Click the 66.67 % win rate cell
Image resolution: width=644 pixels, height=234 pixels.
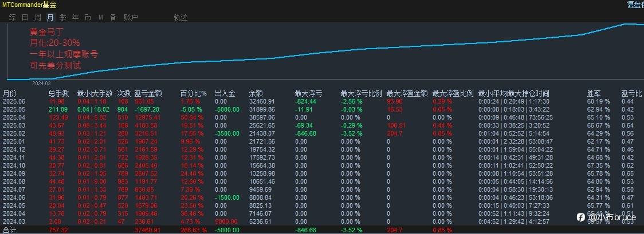(598, 125)
